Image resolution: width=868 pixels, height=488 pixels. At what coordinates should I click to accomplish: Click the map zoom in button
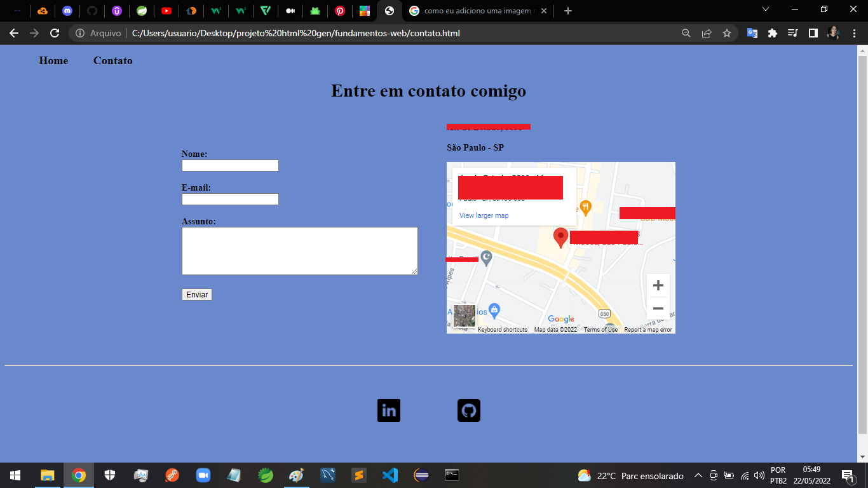pyautogui.click(x=658, y=286)
